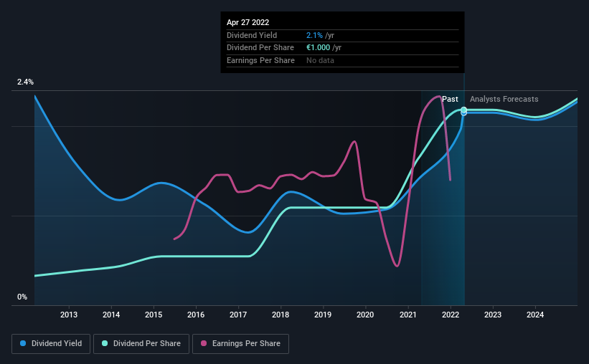Click the Past label on the chart
Screen dimensions: 589x364
[x=450, y=99]
